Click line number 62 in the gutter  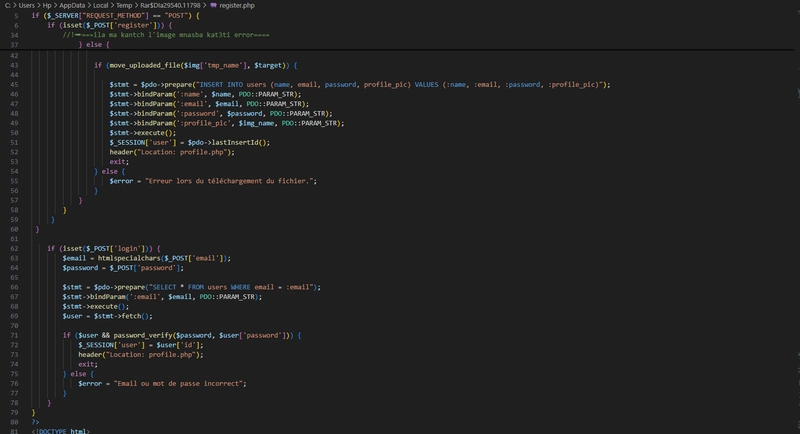pyautogui.click(x=14, y=248)
